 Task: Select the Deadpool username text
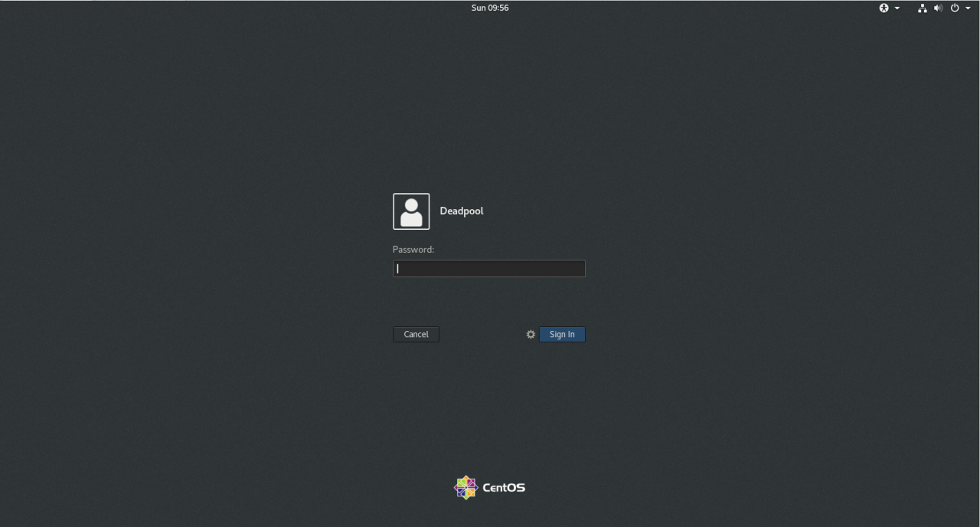click(x=461, y=211)
